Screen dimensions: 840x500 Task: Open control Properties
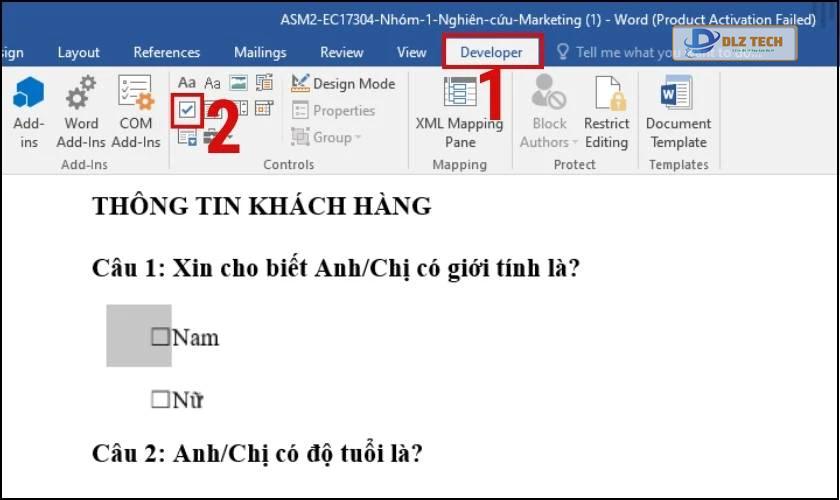pos(333,110)
